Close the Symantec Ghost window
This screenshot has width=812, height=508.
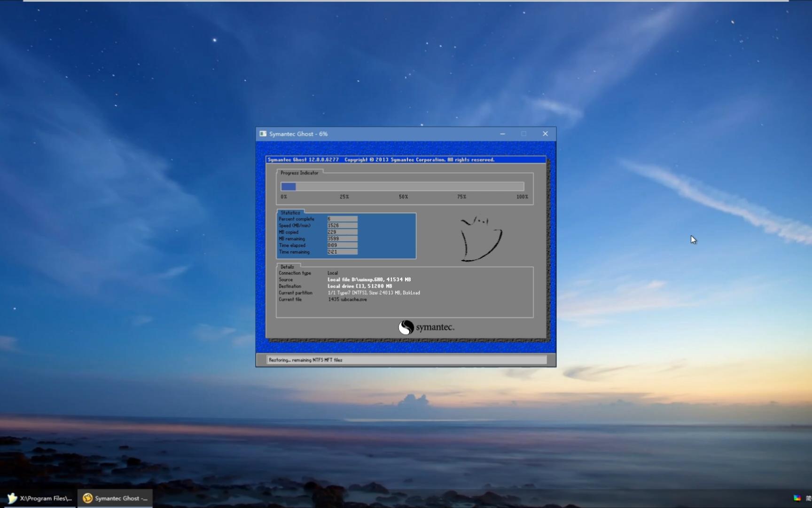point(545,134)
